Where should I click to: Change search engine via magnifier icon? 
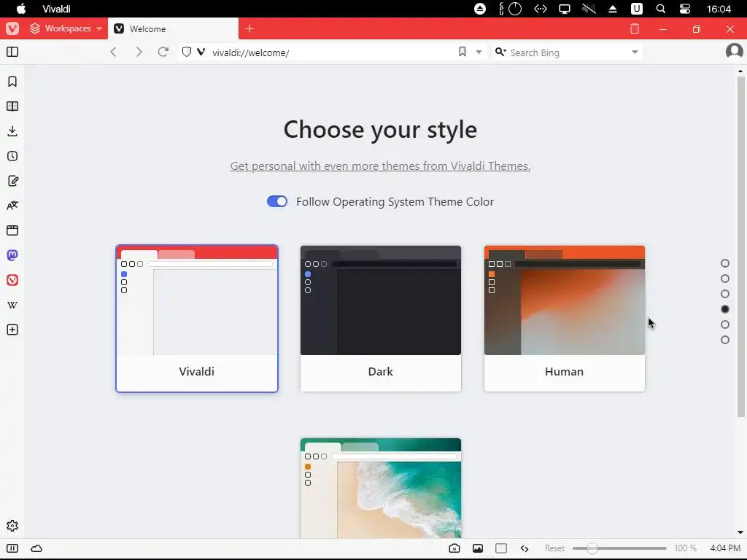(500, 52)
